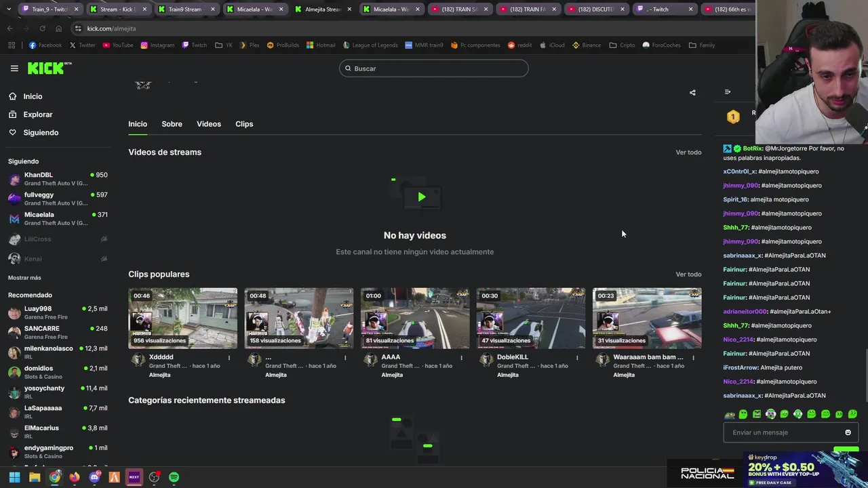Open options for the clip titled '...'
868x488 pixels.
[x=345, y=357]
